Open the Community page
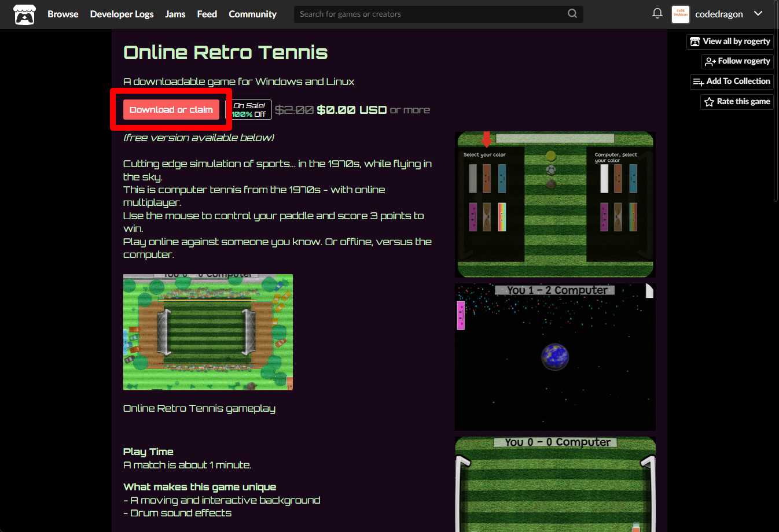 click(252, 14)
